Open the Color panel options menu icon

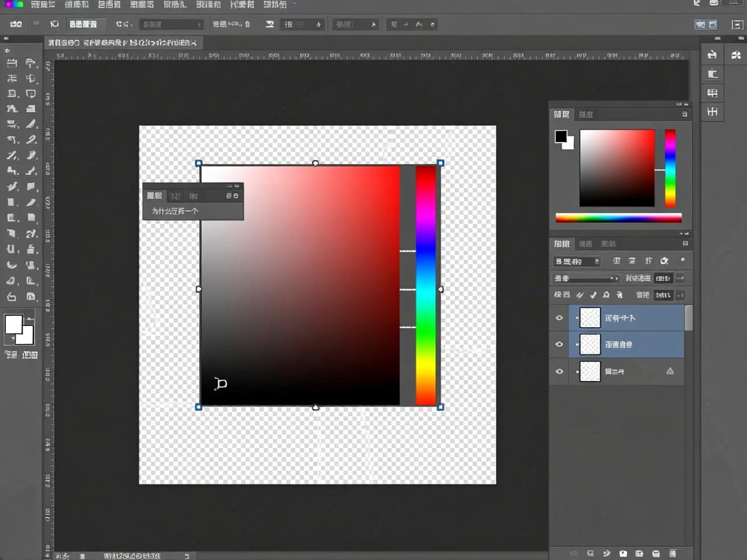pos(685,114)
